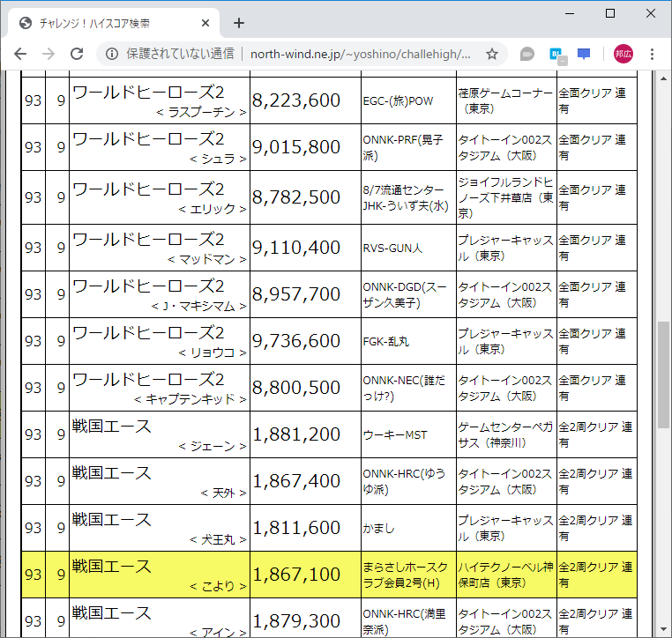Image resolution: width=672 pixels, height=638 pixels.
Task: Click character label ＜ ジェーン ＞
Action: pyautogui.click(x=213, y=446)
